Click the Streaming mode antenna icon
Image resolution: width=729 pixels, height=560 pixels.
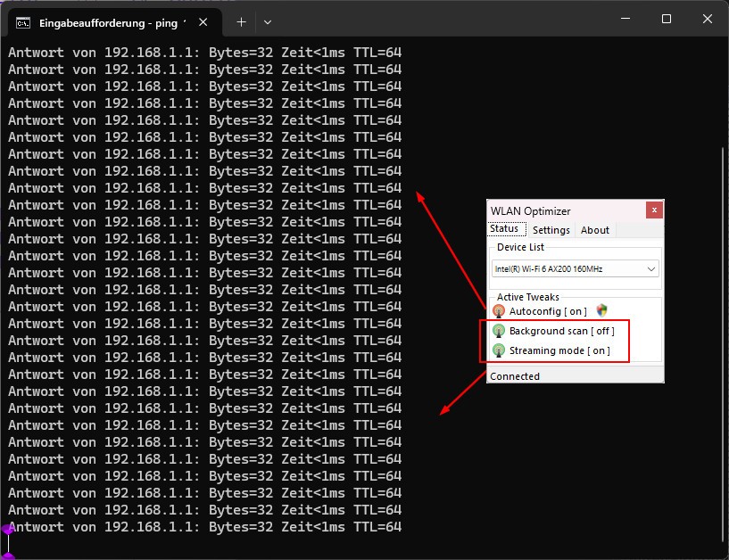pos(499,350)
